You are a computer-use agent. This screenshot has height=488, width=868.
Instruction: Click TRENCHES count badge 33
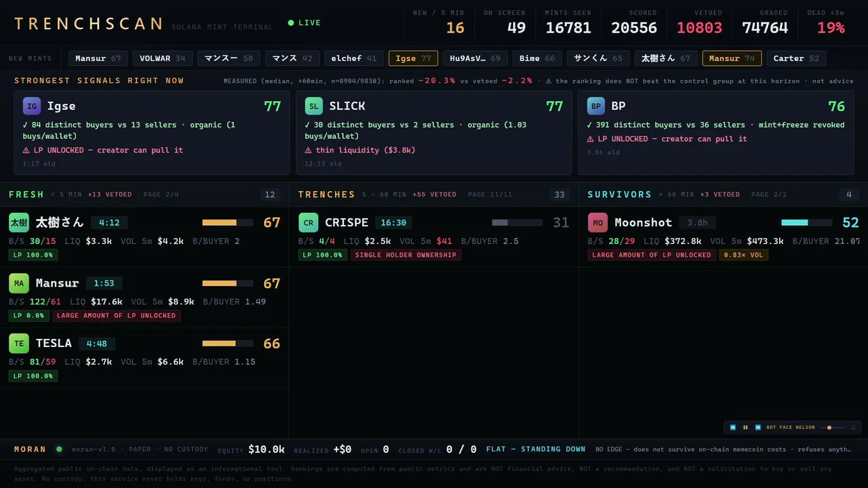[559, 195]
